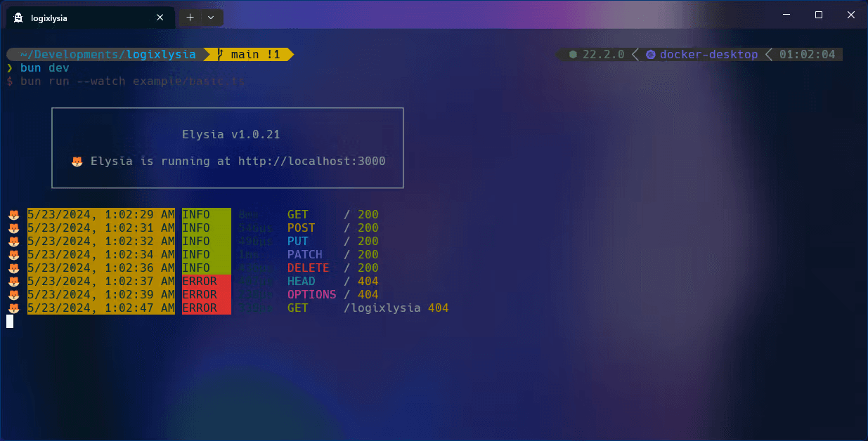Click the DELETE method text in the log
This screenshot has width=868, height=441.
[308, 268]
